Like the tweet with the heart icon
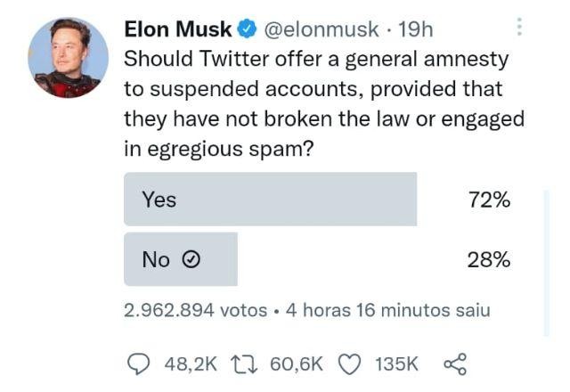 click(x=351, y=363)
